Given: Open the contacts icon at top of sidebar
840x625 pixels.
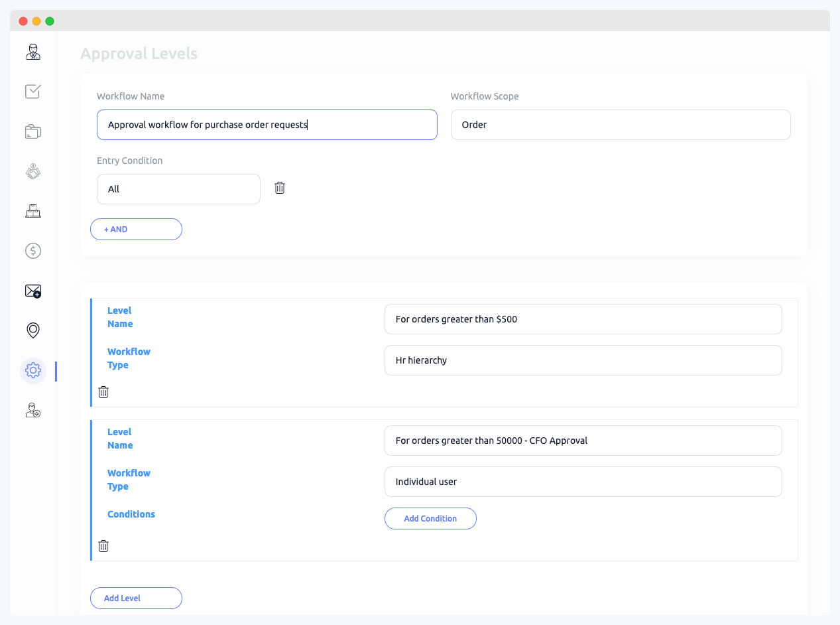Looking at the screenshot, I should pyautogui.click(x=32, y=51).
